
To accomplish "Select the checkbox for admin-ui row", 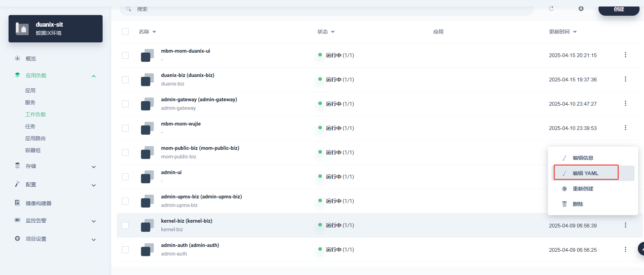I will coord(125,177).
